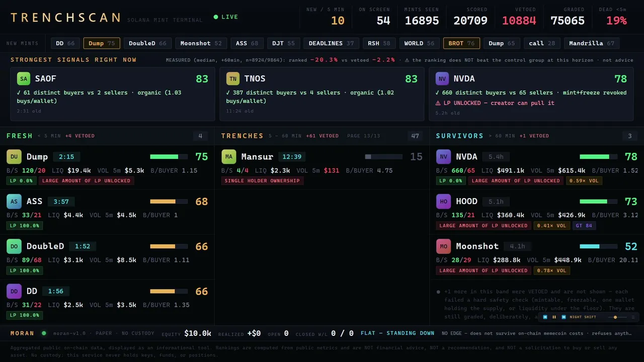This screenshot has height=362, width=644.
Task: Click the VETOED counter value 10884
Action: (519, 21)
